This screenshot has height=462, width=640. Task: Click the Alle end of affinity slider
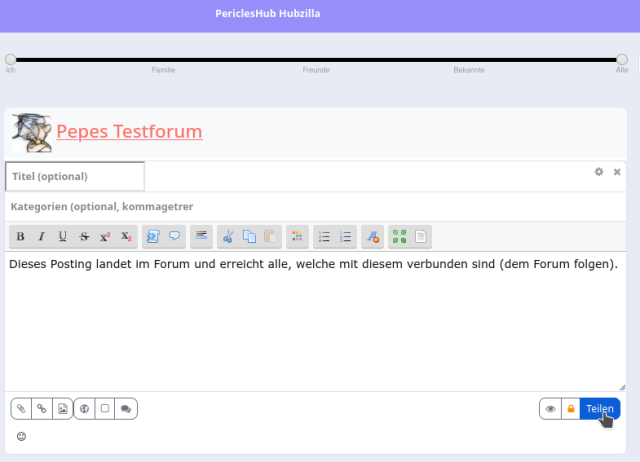[622, 60]
